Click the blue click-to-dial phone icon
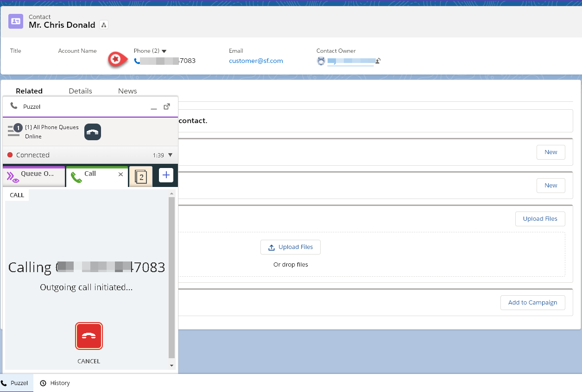582x392 pixels. click(x=137, y=61)
